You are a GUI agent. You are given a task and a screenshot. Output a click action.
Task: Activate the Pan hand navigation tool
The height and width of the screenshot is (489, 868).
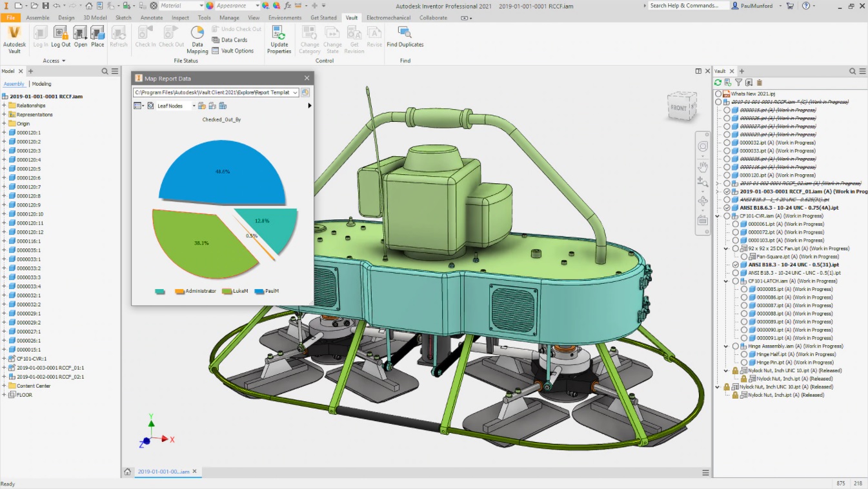click(x=703, y=167)
